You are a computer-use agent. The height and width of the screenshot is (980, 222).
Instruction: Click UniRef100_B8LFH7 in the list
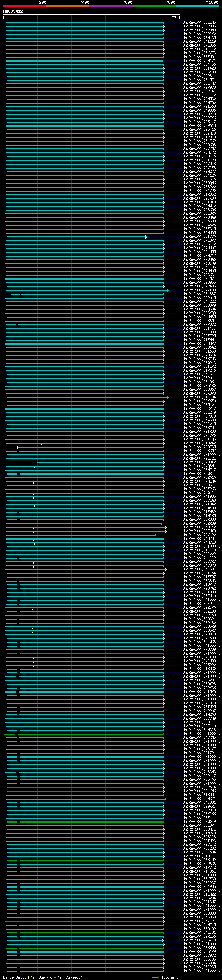pos(199,84)
